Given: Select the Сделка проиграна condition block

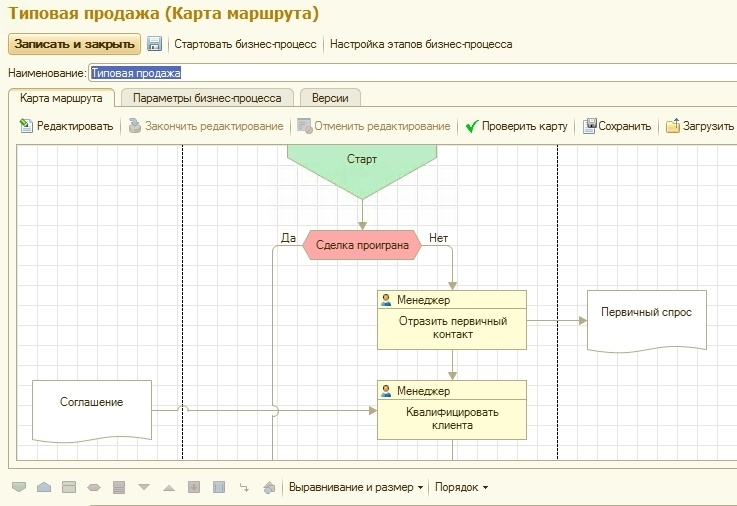Looking at the screenshot, I should click(x=362, y=245).
